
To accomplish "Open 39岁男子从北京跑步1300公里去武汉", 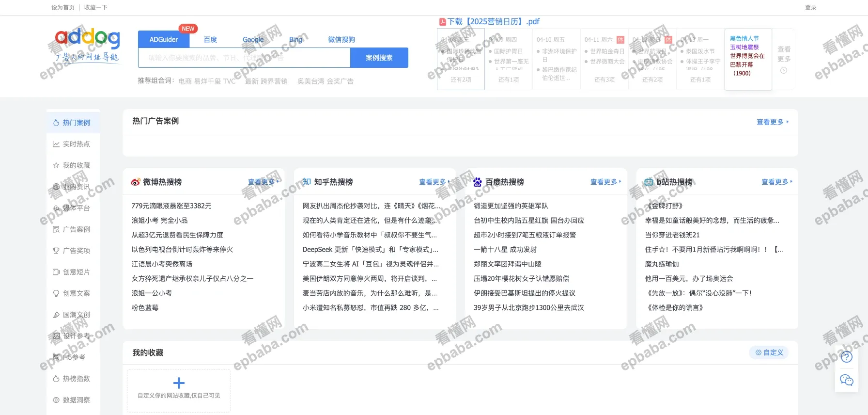I will [529, 307].
